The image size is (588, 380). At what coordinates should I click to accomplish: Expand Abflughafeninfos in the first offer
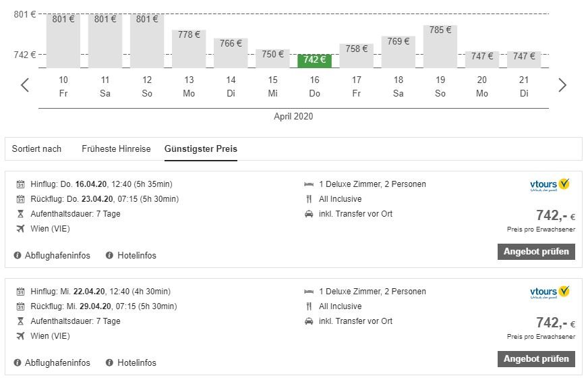[57, 256]
